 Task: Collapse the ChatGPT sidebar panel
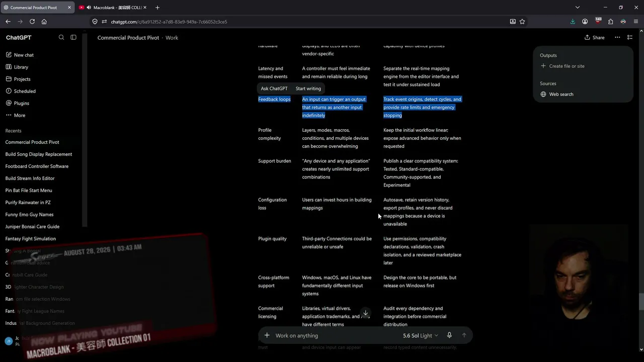point(73,37)
